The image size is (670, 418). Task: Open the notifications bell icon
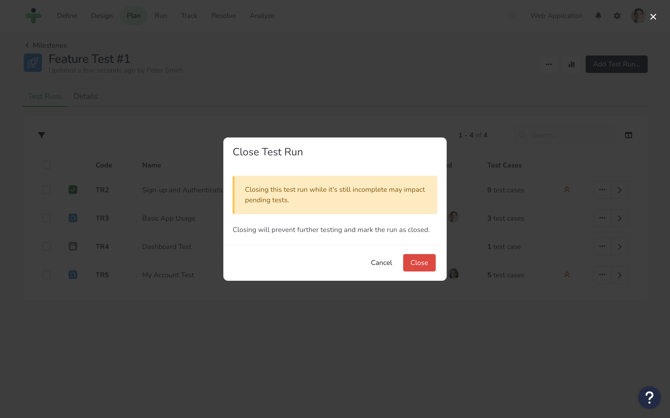[599, 16]
